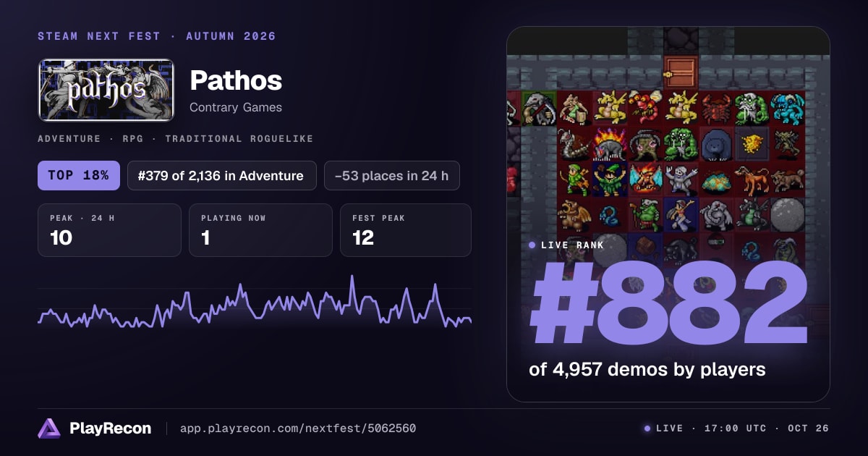Open the FEST PEAK stat card
This screenshot has height=456, width=868.
coord(406,230)
